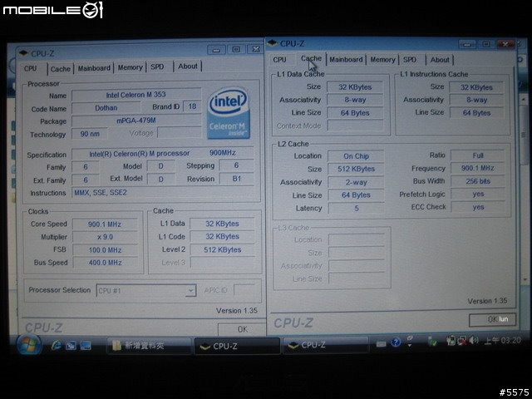Click the Level 2 value 512 KBytes in left window

[x=222, y=250]
